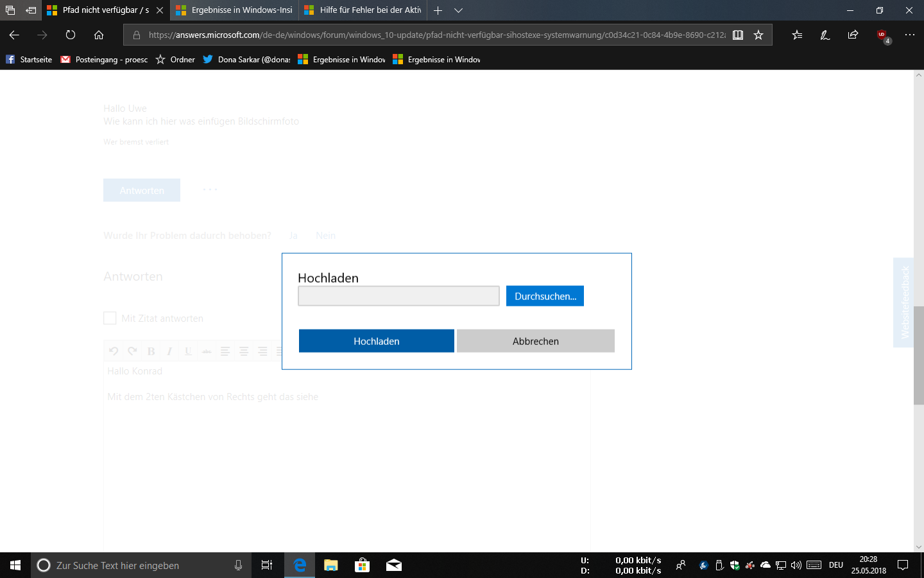
Task: Switch to the Hilfe für Fehler bei der Aktiv tab
Action: [x=363, y=10]
